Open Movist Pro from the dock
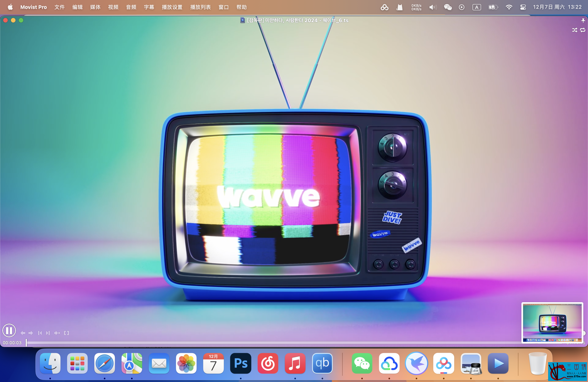588x382 pixels. (x=498, y=363)
